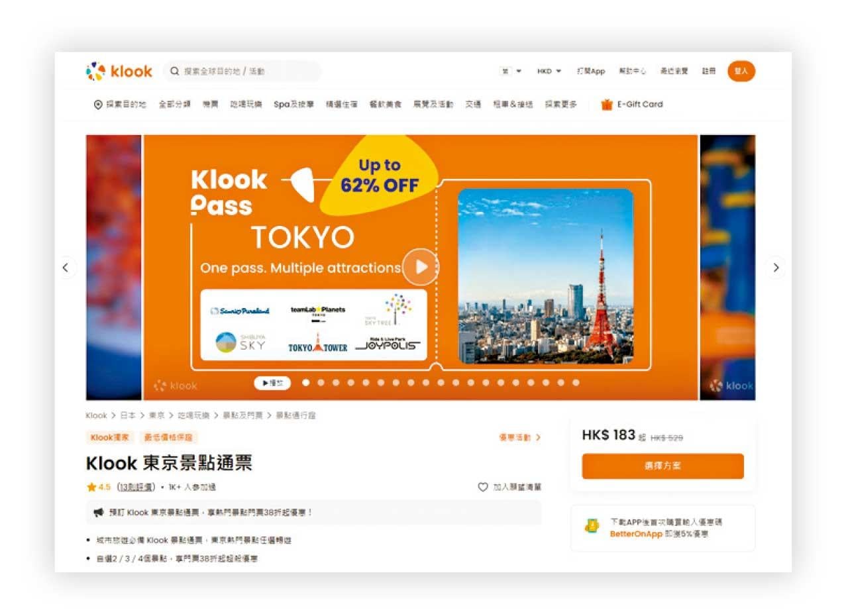Click the heart icon to add wishlist

click(x=483, y=487)
